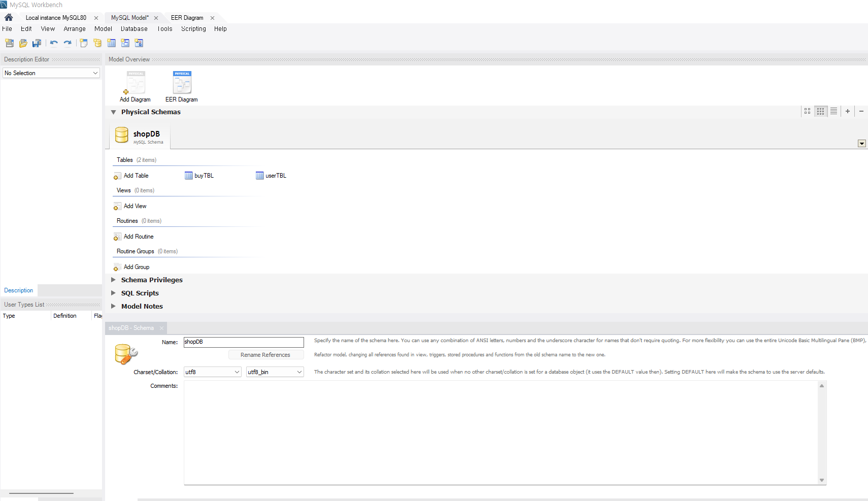Open the Model menu
This screenshot has width=868, height=501.
(103, 29)
